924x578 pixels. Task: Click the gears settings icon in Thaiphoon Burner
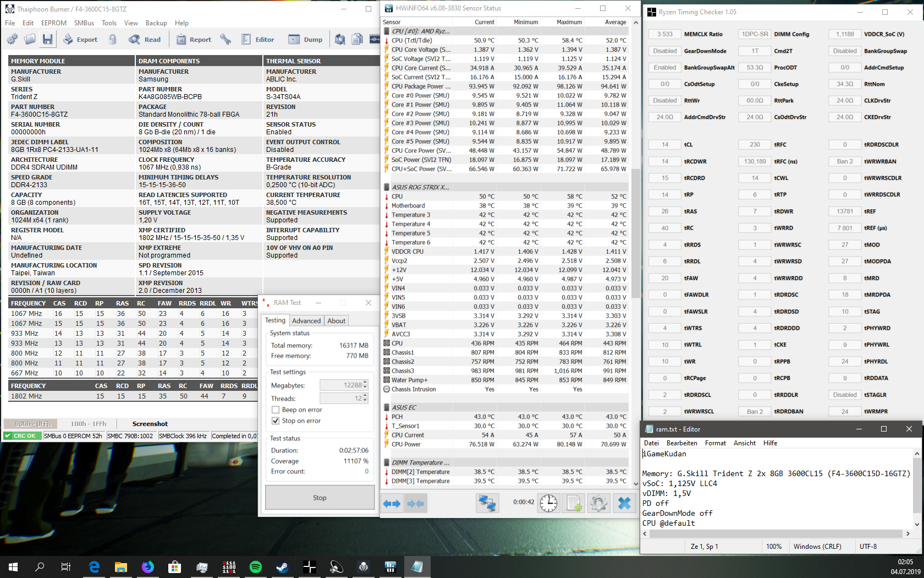[12, 39]
